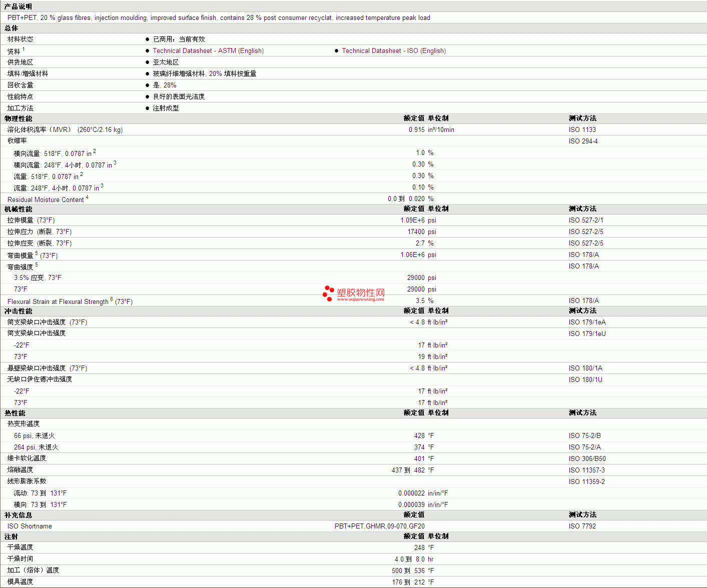Click the 0.000039 in/in/°F value
707x588 pixels.
[x=423, y=504]
